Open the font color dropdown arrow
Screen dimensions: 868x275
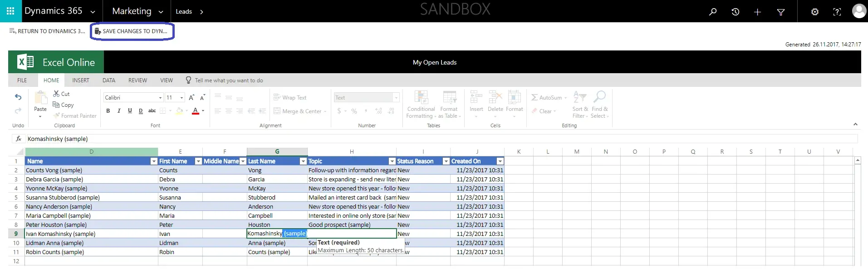pyautogui.click(x=203, y=110)
